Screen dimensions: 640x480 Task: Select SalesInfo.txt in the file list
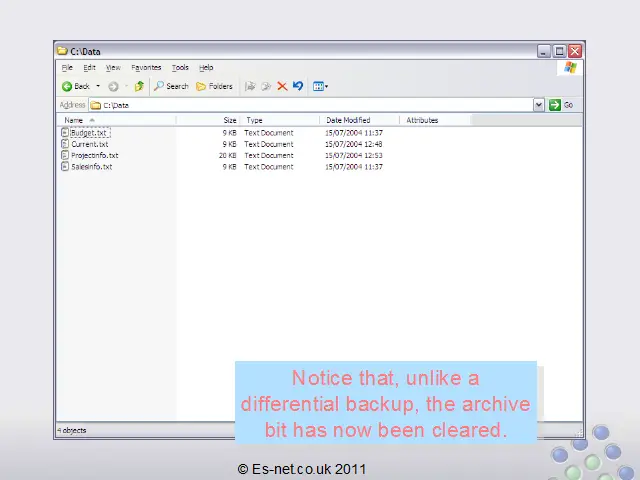click(91, 167)
